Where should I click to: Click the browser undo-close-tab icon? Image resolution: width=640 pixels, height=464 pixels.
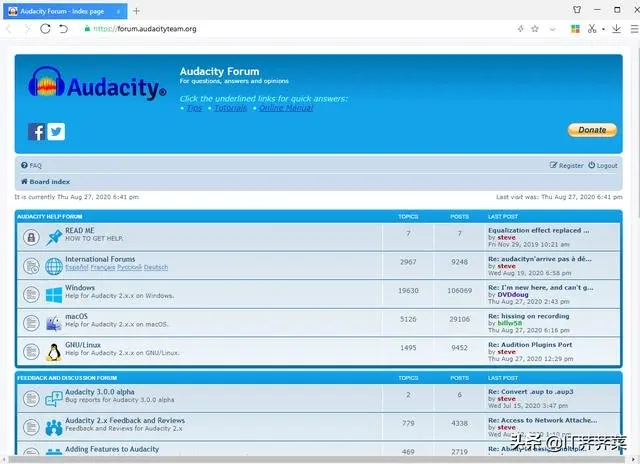click(x=63, y=29)
